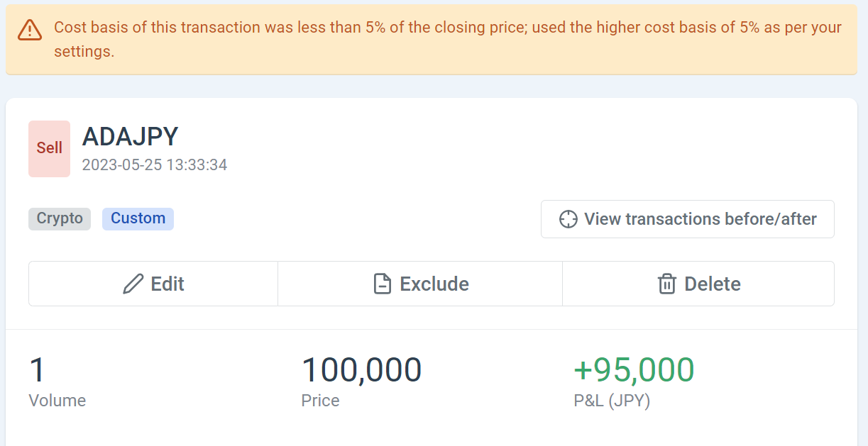This screenshot has height=446, width=868.
Task: Click the 2023-05-25 13:33:34 timestamp
Action: 155,165
